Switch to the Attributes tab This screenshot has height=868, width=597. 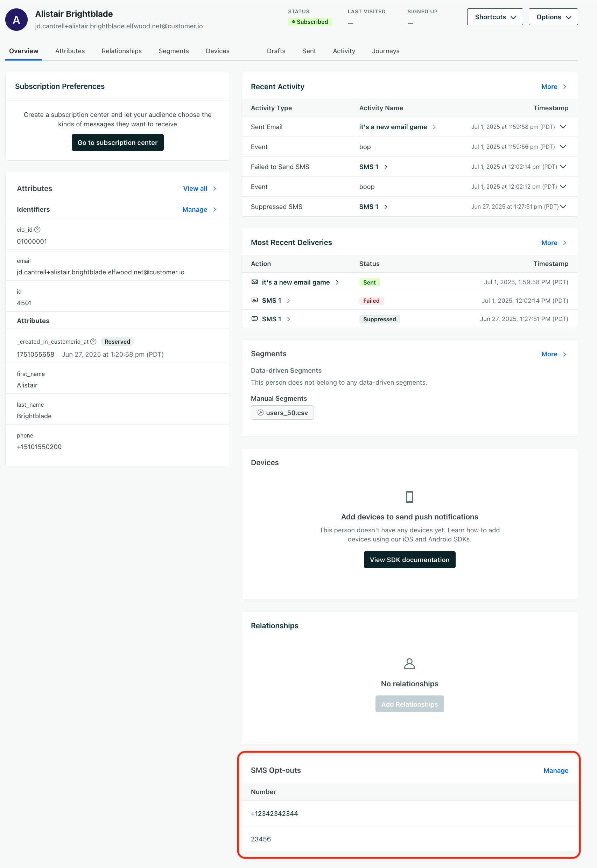click(x=70, y=51)
